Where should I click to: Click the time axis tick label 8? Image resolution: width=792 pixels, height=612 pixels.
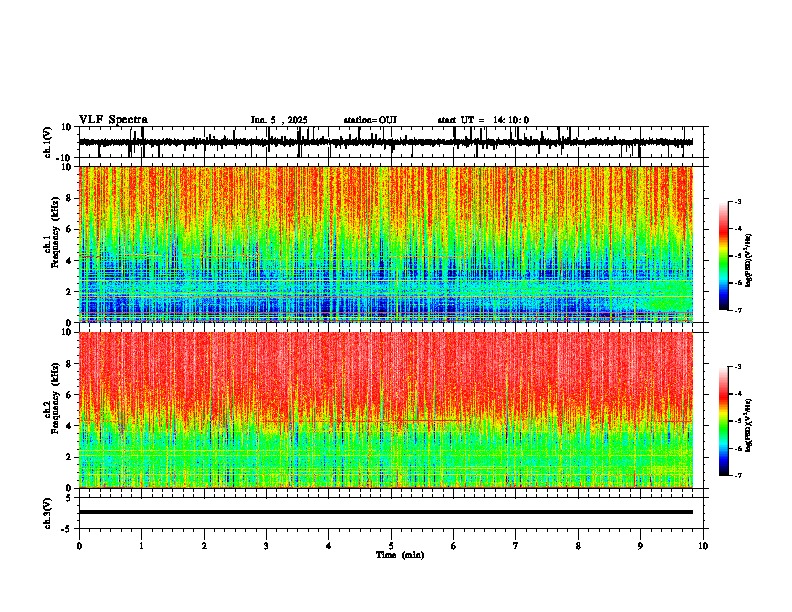pos(578,546)
